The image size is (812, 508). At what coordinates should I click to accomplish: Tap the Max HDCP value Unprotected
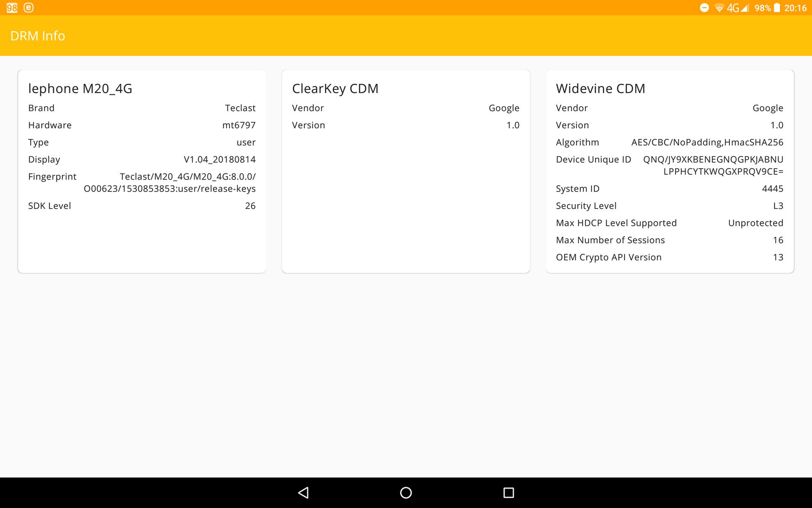756,223
